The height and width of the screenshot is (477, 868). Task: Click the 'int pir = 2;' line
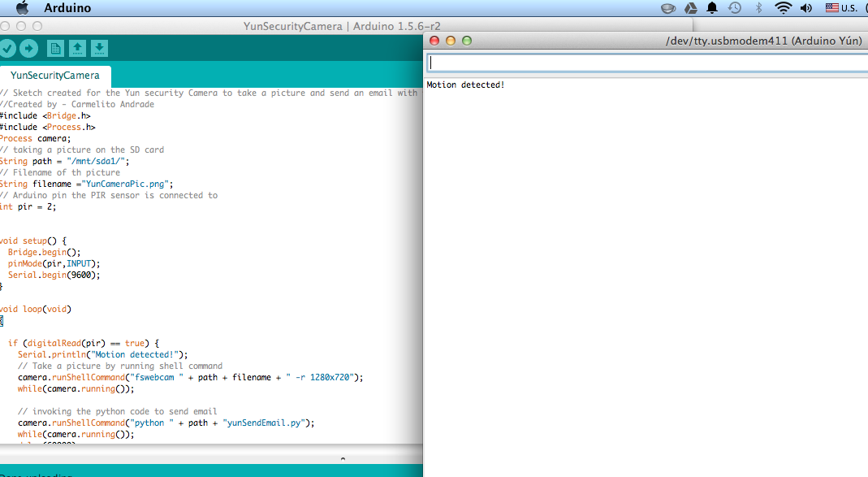28,206
